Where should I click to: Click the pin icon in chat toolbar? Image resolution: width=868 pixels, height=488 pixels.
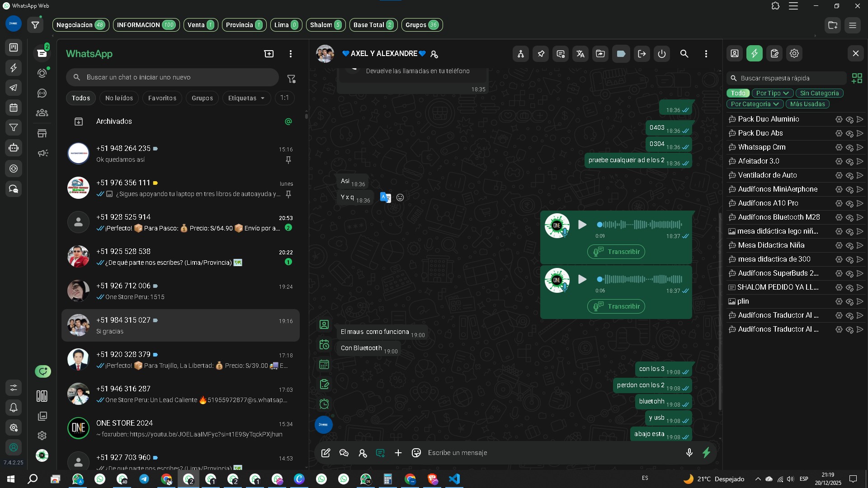[x=541, y=54]
